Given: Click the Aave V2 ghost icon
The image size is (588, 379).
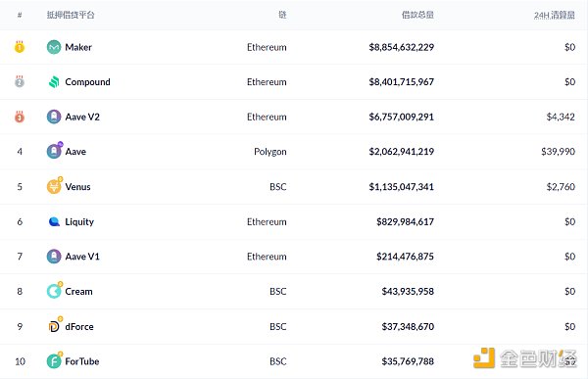Looking at the screenshot, I should (x=54, y=117).
